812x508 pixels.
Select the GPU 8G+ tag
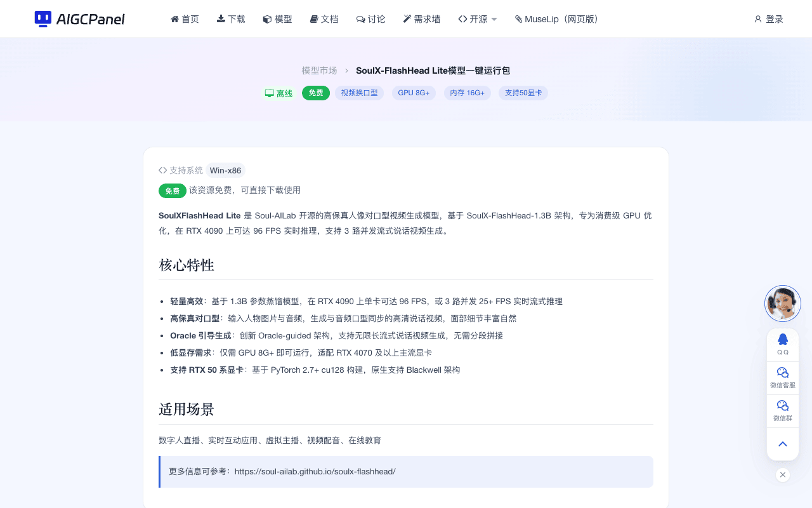(414, 93)
